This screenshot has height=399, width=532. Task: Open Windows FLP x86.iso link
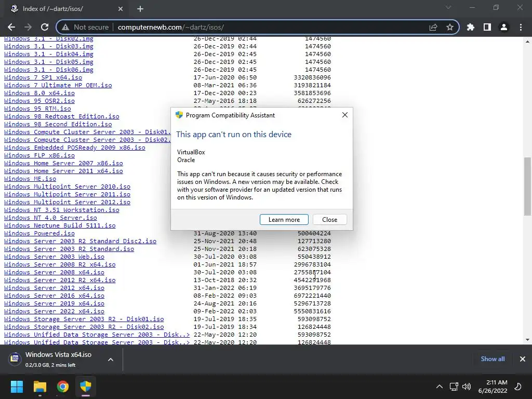click(x=39, y=155)
